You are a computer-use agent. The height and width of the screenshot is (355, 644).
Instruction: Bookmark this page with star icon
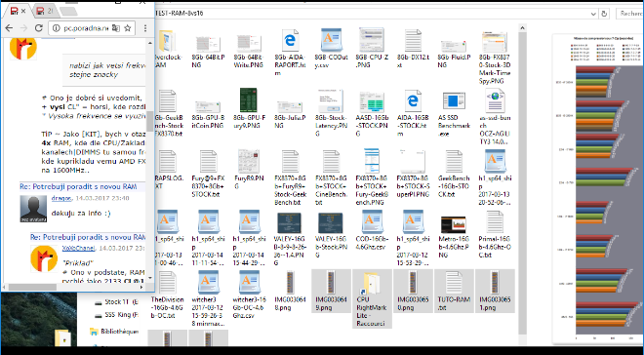click(x=128, y=28)
